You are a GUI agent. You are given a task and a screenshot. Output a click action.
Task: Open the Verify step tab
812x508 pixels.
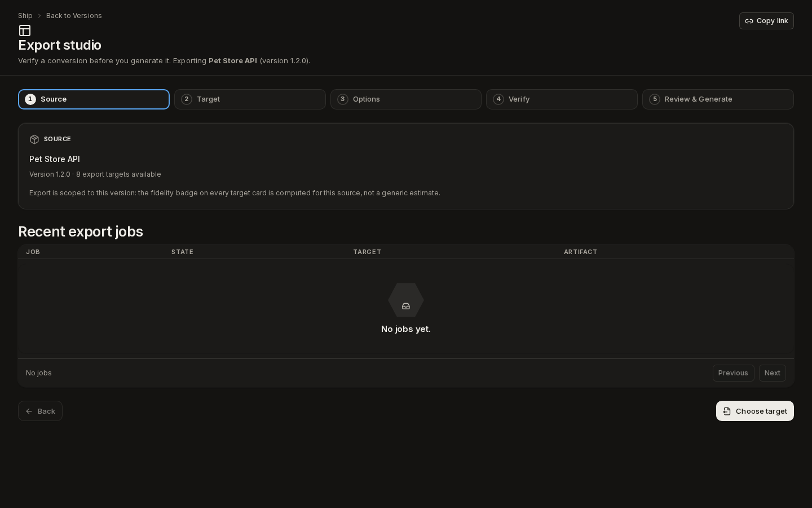click(562, 99)
